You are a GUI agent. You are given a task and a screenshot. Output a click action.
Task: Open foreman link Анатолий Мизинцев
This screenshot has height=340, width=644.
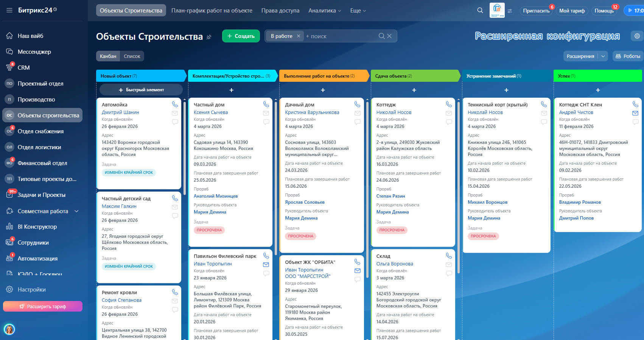216,196
